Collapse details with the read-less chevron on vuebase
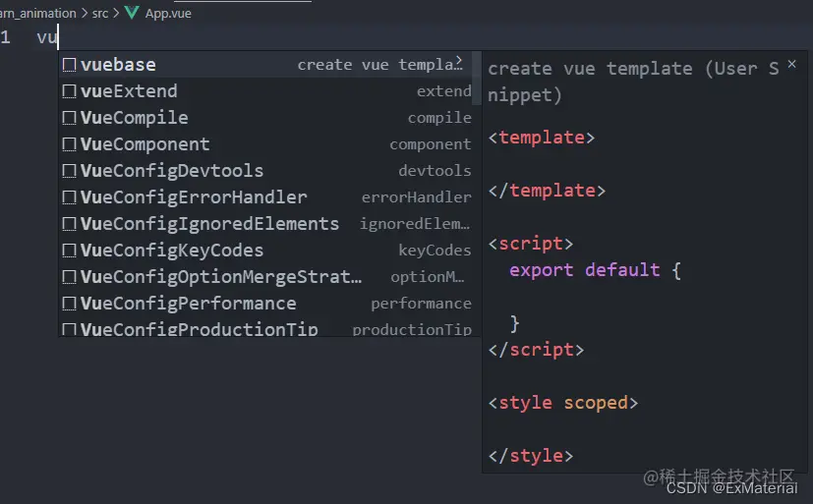The image size is (813, 504). [459, 61]
